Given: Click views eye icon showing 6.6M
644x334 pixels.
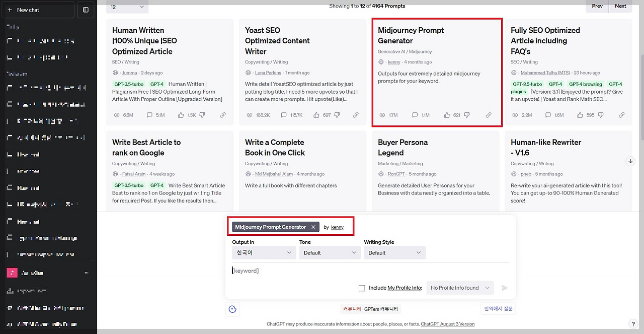Looking at the screenshot, I should click(x=117, y=115).
